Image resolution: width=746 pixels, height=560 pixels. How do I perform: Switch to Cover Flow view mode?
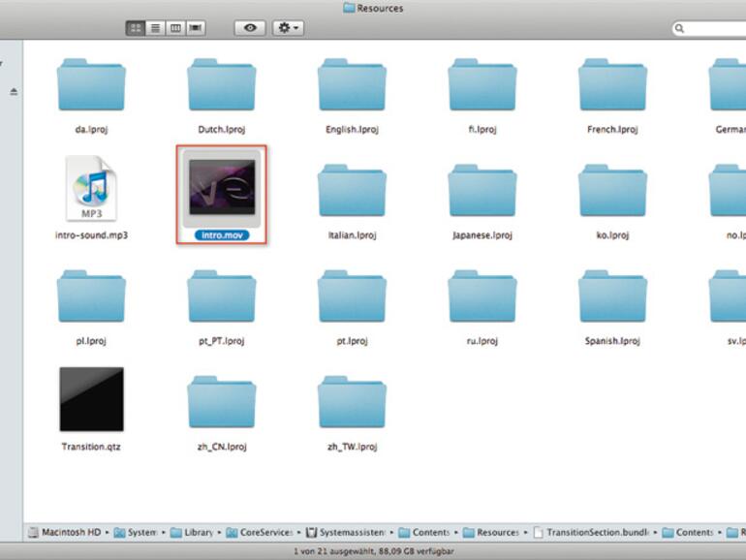click(196, 28)
